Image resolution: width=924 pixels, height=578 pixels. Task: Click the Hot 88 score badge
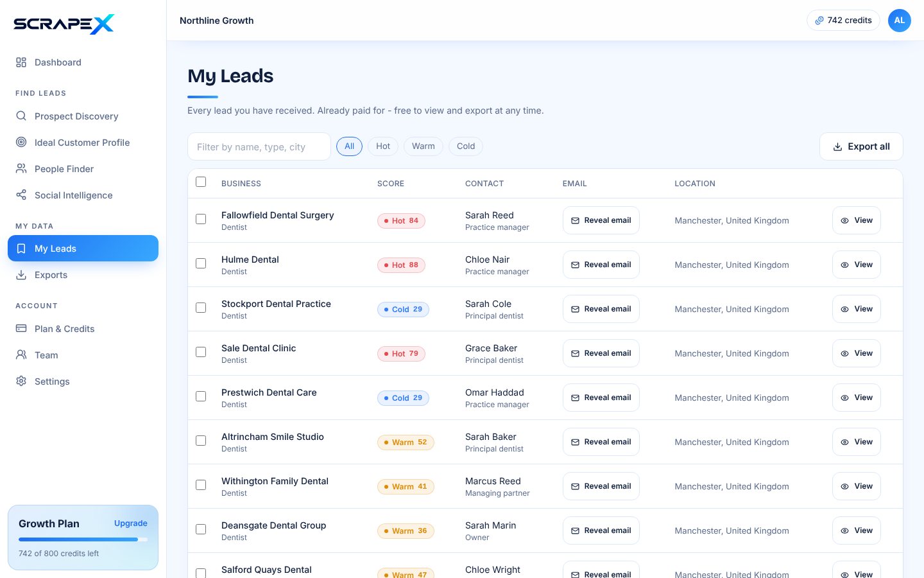[x=401, y=265]
